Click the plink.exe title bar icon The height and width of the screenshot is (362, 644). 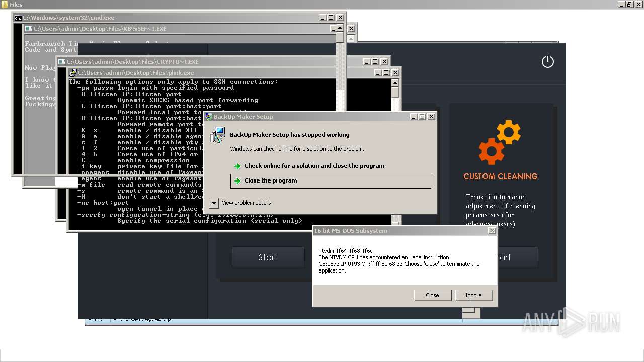click(73, 73)
